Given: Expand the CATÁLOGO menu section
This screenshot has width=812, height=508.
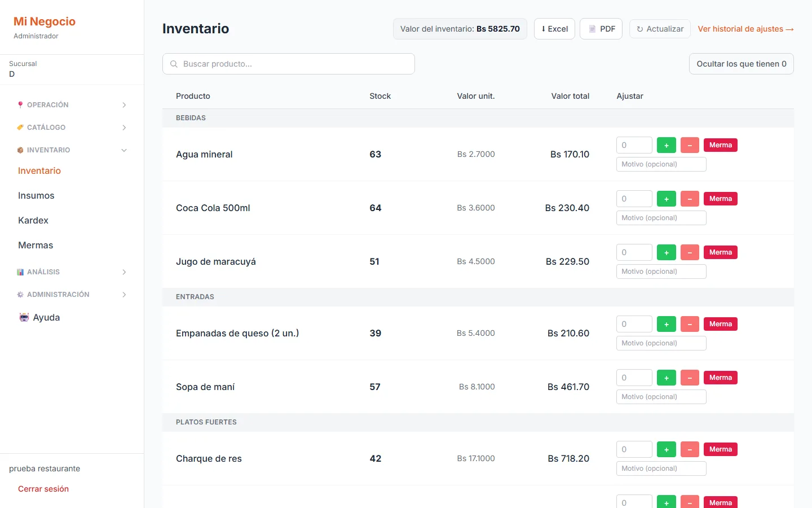Looking at the screenshot, I should click(x=72, y=128).
